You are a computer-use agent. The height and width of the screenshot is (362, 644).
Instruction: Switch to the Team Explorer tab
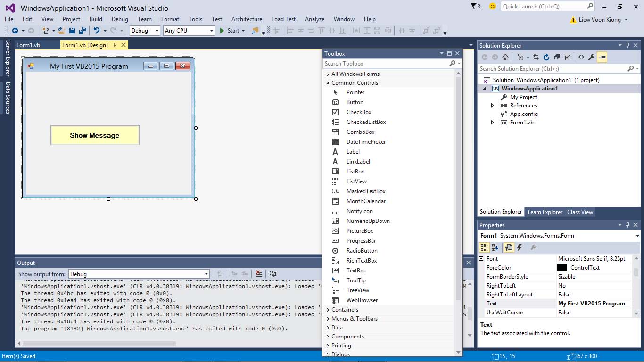pyautogui.click(x=545, y=212)
